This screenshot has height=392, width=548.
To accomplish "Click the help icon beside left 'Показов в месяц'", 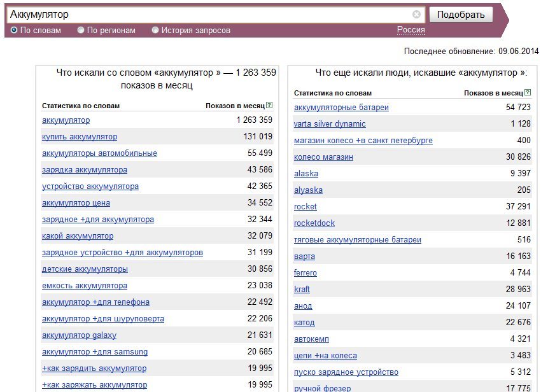I will click(269, 105).
